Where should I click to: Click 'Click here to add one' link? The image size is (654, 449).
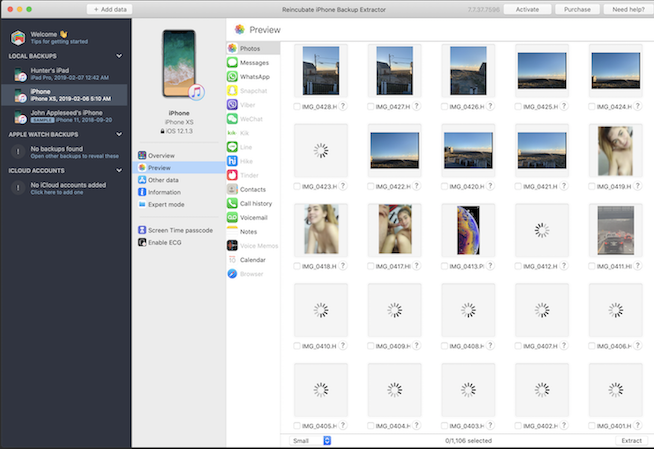(x=57, y=193)
